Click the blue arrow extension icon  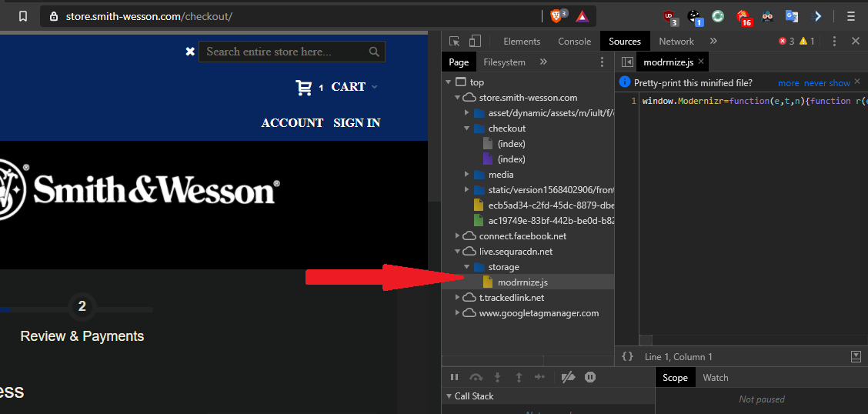tap(816, 17)
